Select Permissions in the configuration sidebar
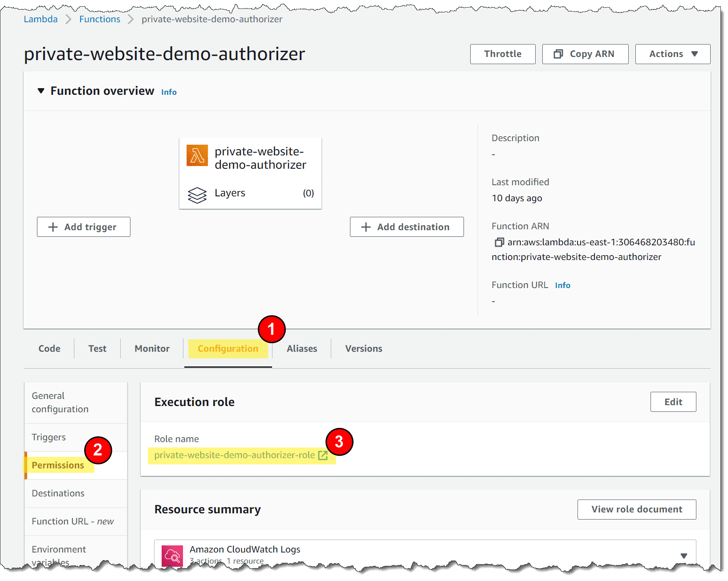The width and height of the screenshot is (728, 581). [x=58, y=465]
